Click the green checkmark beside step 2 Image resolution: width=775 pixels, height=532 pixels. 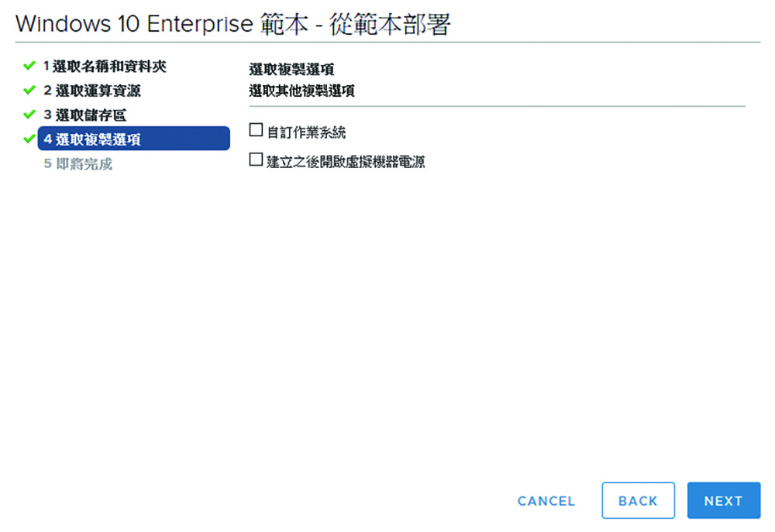click(29, 90)
